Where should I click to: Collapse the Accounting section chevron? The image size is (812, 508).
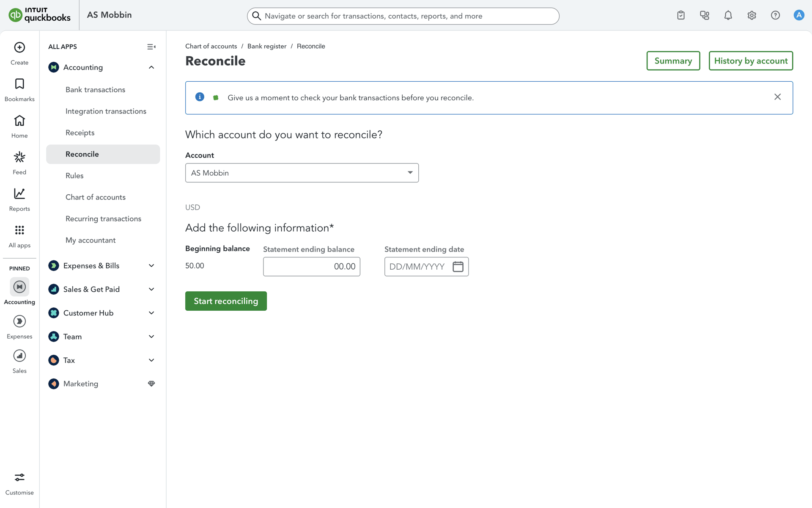click(151, 67)
